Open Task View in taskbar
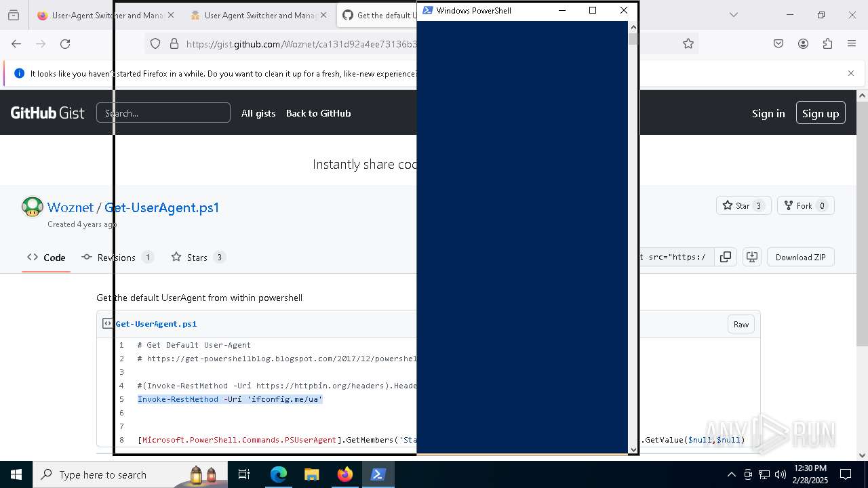This screenshot has height=488, width=868. coord(244,474)
